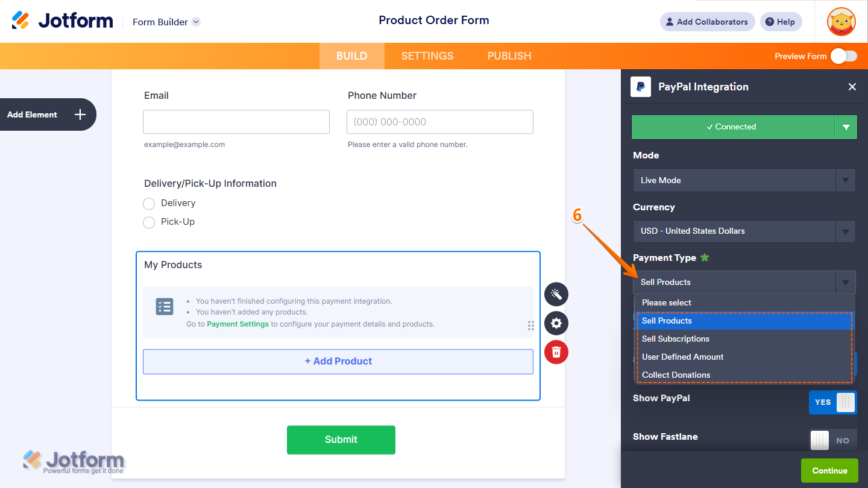The image size is (868, 488).
Task: Click the green Continue button
Action: 829,471
